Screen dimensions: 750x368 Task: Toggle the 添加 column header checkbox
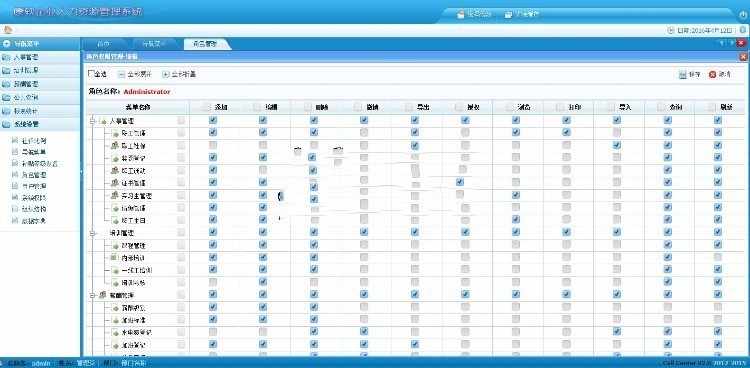tap(206, 107)
